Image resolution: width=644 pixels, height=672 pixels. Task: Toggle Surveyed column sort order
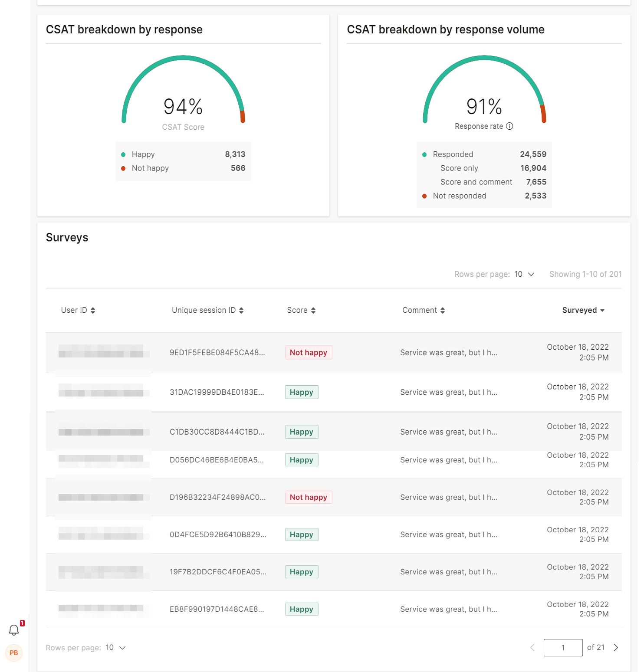click(x=583, y=310)
